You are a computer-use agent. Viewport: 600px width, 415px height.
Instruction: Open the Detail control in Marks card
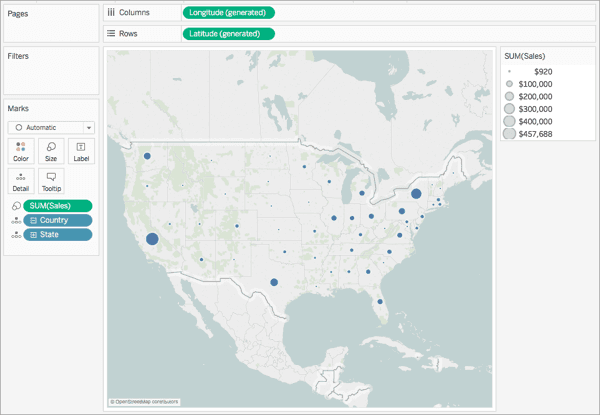tap(21, 181)
